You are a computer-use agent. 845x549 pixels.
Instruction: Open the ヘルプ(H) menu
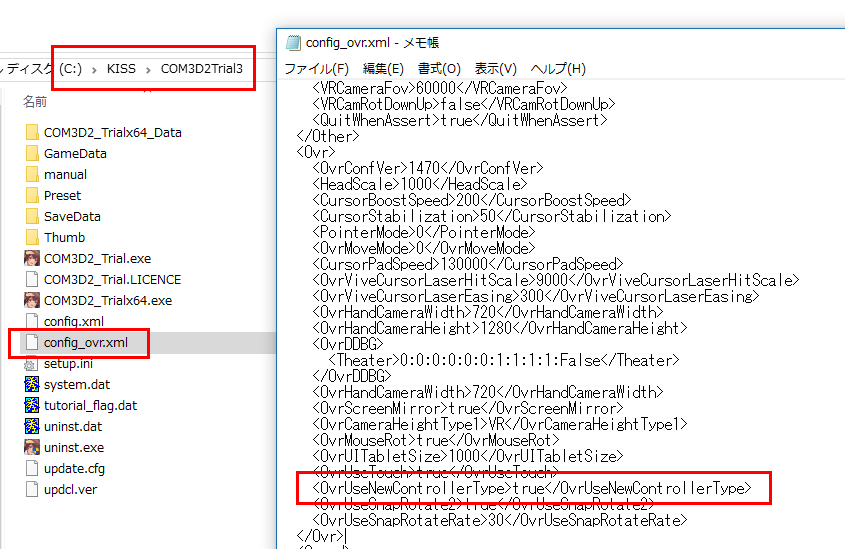click(x=557, y=69)
